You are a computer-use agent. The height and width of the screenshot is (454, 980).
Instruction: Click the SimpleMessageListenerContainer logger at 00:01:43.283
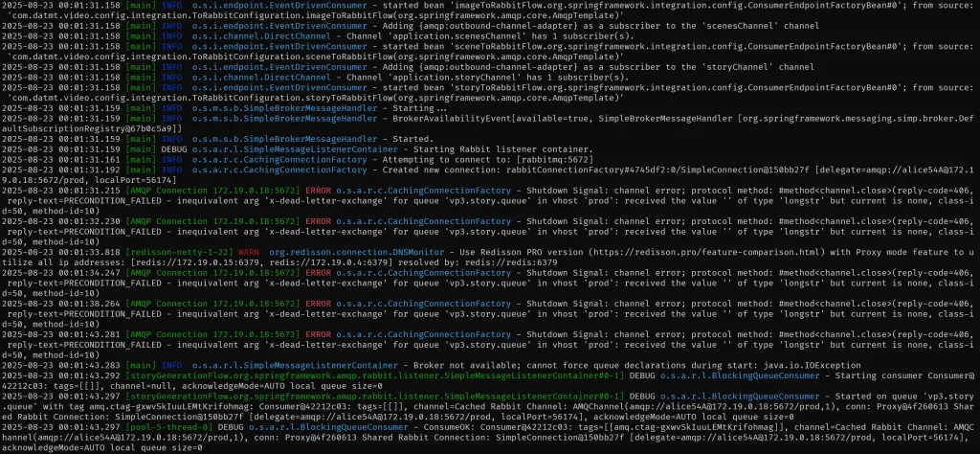295,365
